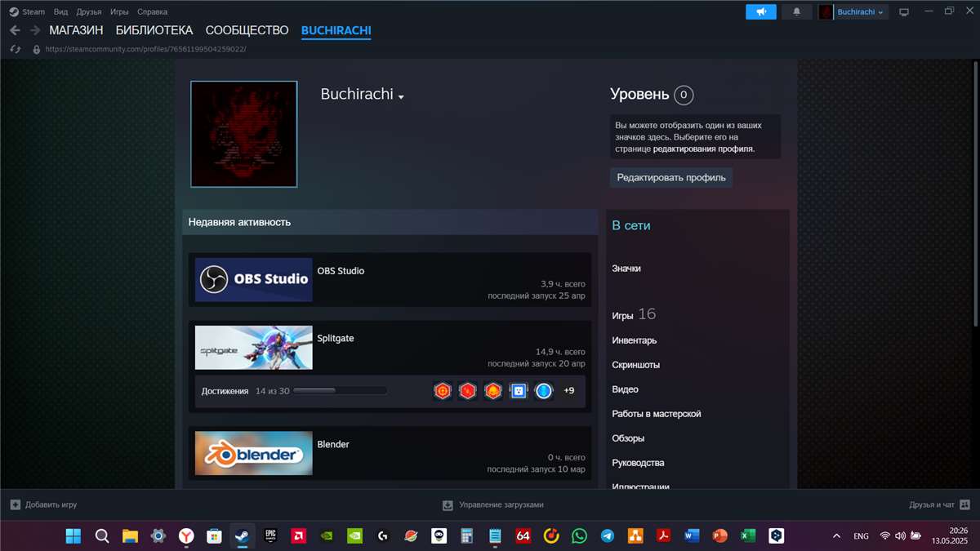Click the back navigation arrow
This screenshot has width=980, height=551.
16,29
